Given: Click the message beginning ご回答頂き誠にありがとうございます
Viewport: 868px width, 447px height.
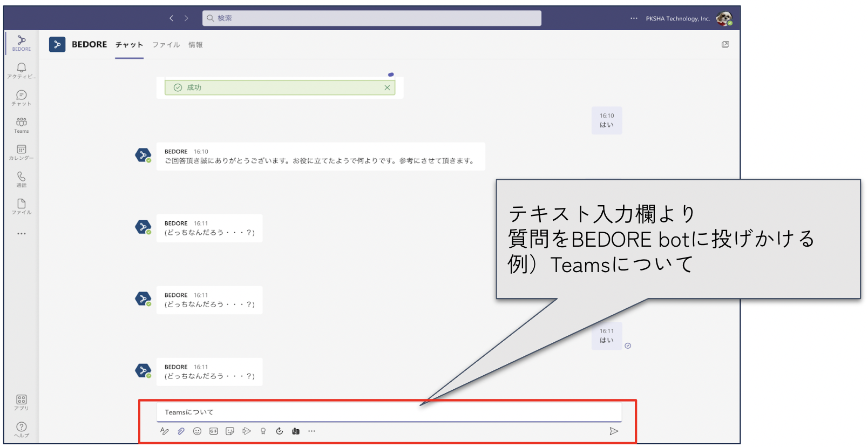Looking at the screenshot, I should pos(321,157).
